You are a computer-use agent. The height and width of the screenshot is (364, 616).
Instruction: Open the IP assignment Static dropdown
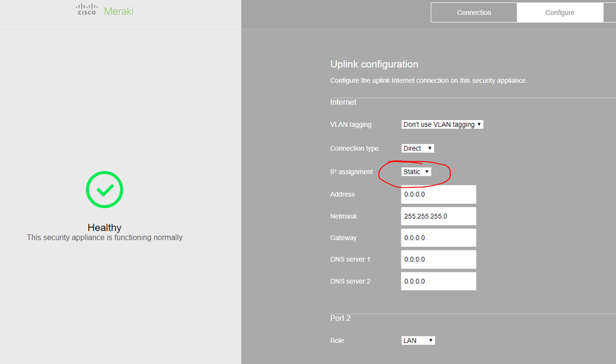coord(416,172)
